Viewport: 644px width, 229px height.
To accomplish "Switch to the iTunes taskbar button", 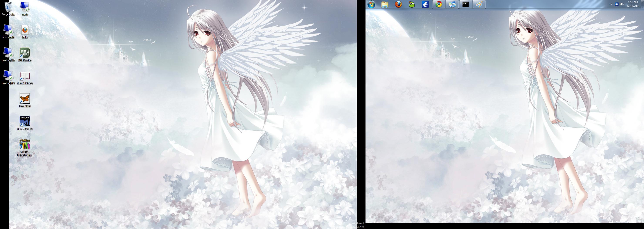I will click(x=452, y=4).
